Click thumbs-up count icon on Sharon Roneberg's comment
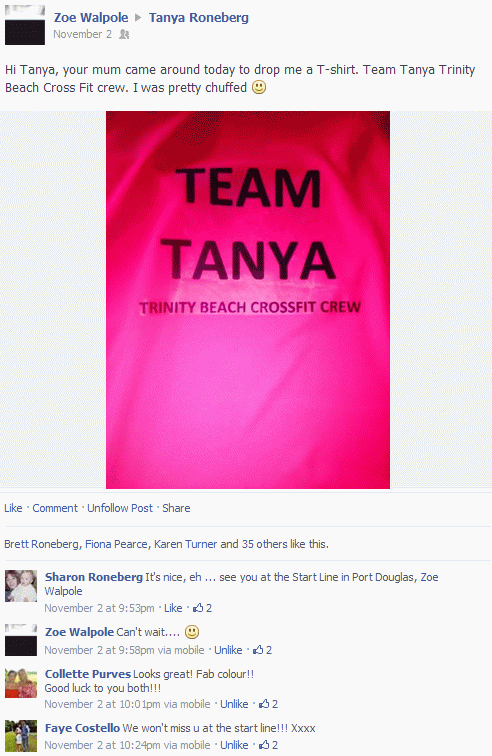The height and width of the screenshot is (756, 492). click(x=198, y=608)
